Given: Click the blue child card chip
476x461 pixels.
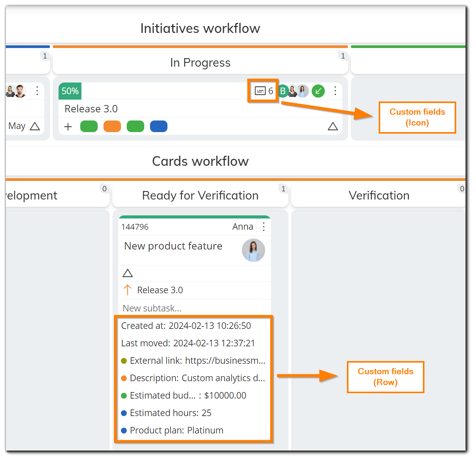Looking at the screenshot, I should pos(159,127).
